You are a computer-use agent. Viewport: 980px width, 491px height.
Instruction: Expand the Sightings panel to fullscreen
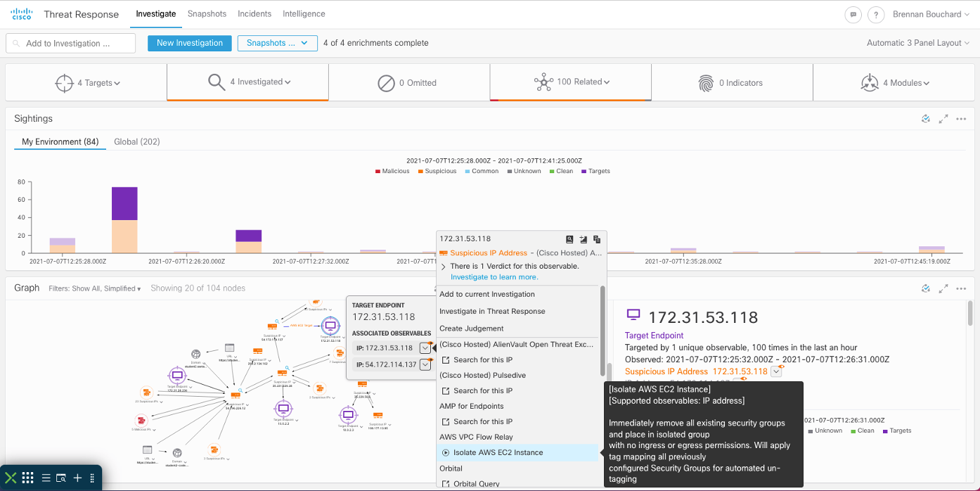943,118
